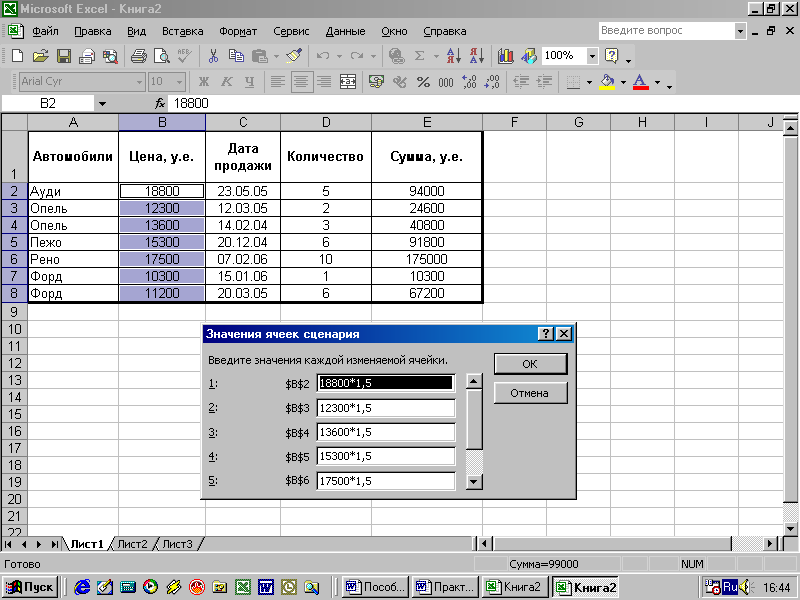
Task: Click the Save diskette icon
Action: (64, 56)
